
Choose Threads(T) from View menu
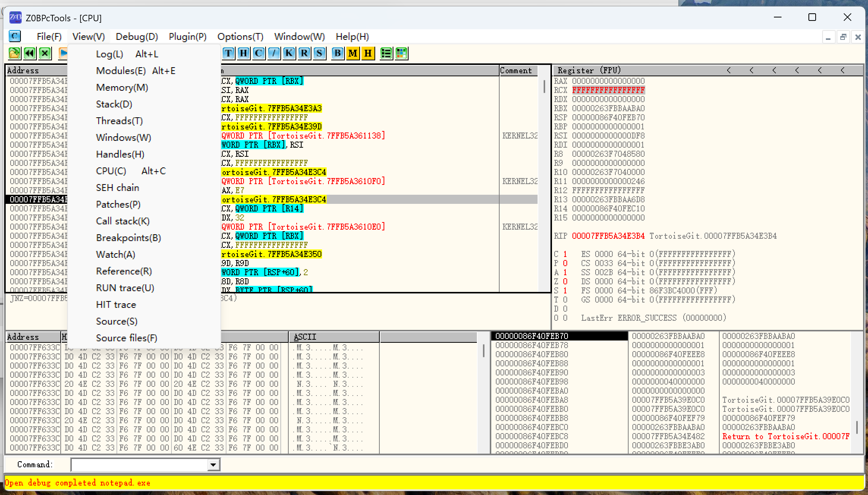tap(144, 121)
